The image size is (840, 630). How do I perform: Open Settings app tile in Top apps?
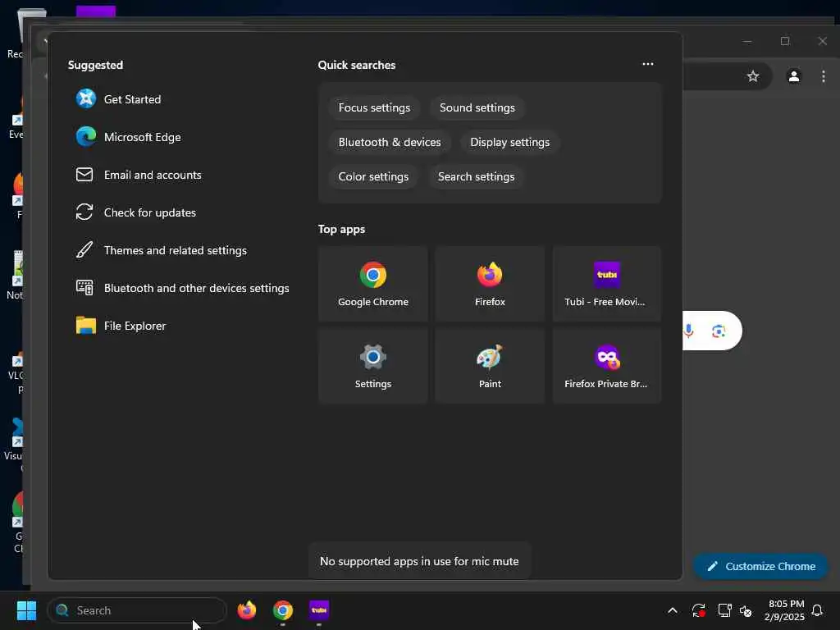(x=373, y=366)
